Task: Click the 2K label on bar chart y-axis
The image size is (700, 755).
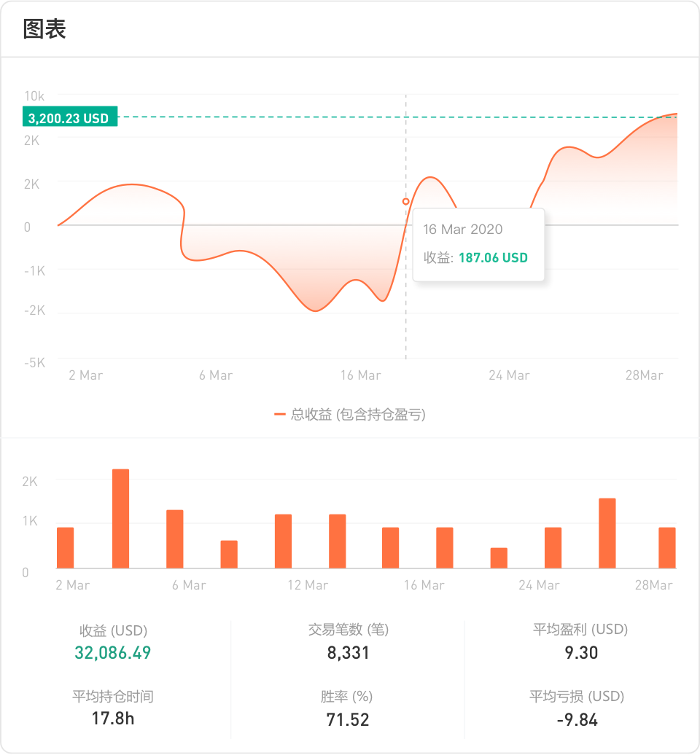Action: pos(30,482)
